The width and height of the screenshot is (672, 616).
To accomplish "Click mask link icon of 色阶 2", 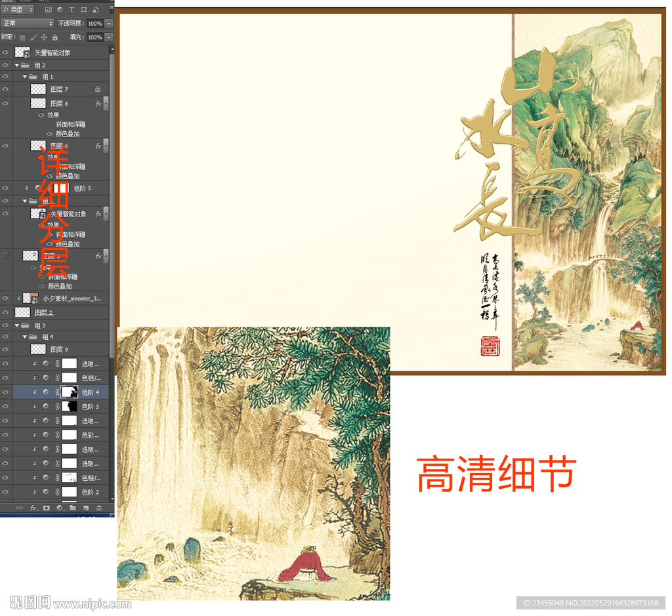I will pyautogui.click(x=57, y=492).
